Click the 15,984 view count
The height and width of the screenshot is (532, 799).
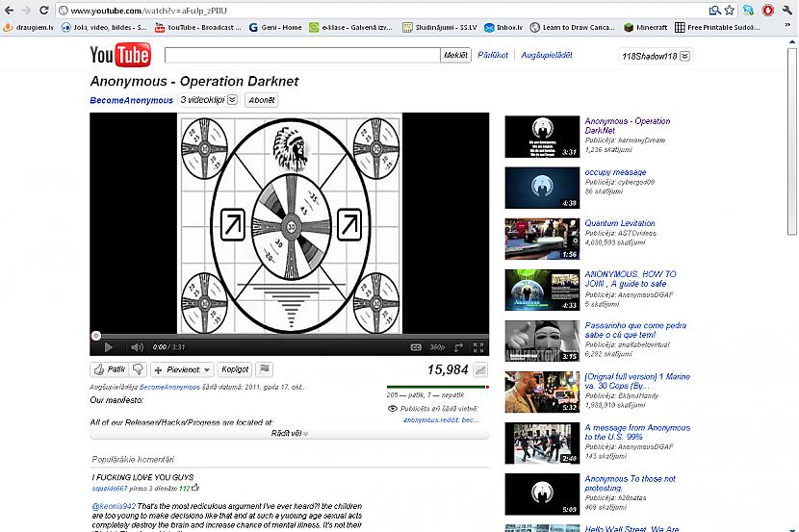point(448,369)
